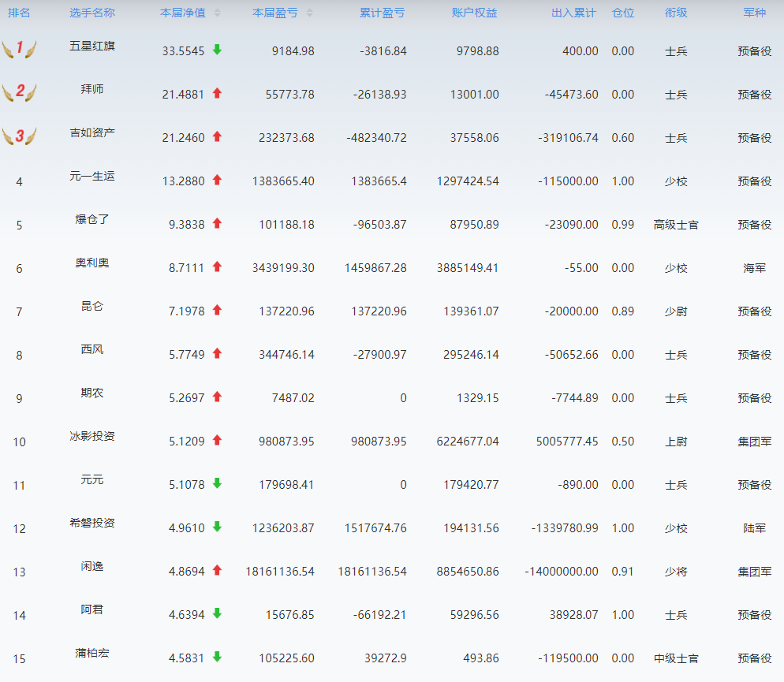
Task: Click red up arrow next to 4.8694
Action: pyautogui.click(x=217, y=570)
